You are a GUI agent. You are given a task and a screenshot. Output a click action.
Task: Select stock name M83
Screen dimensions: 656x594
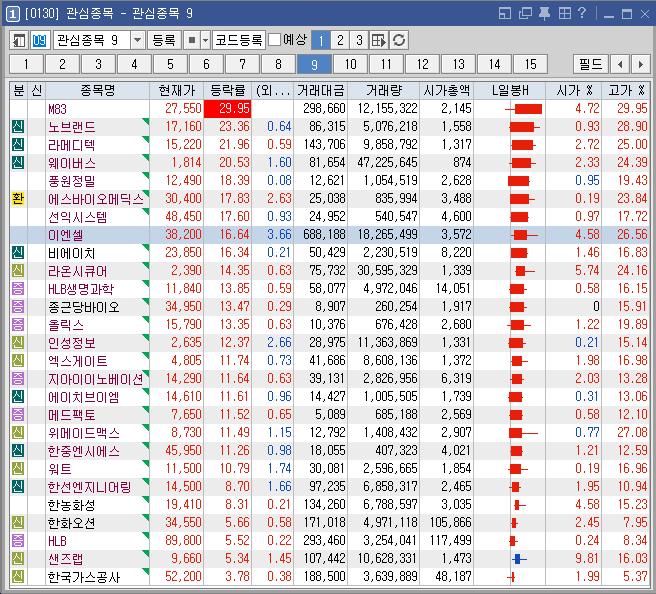coord(57,109)
